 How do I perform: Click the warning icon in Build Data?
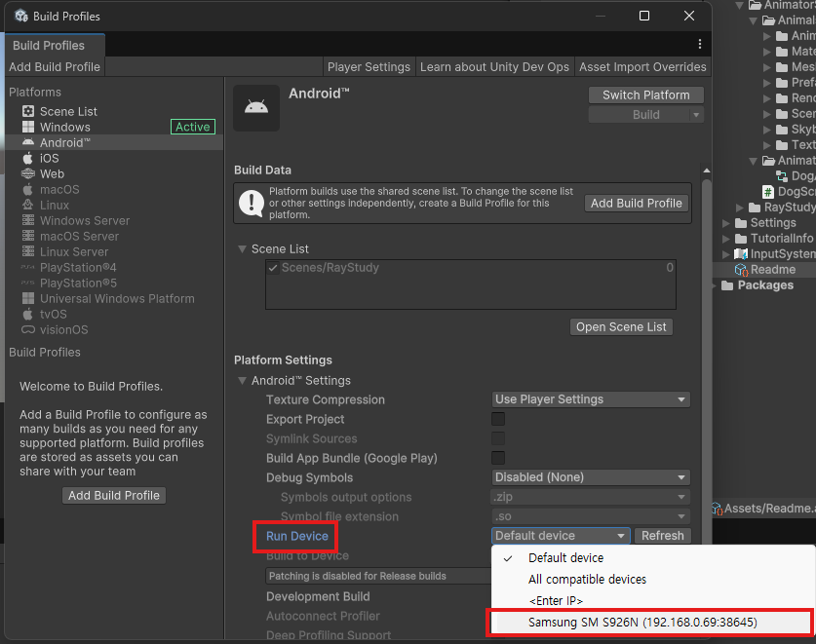pyautogui.click(x=252, y=204)
